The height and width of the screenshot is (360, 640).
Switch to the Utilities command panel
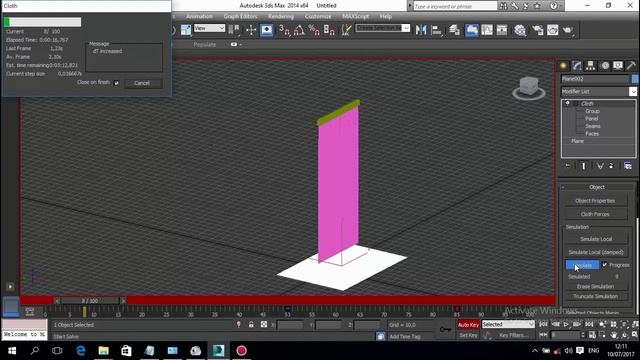[631, 65]
